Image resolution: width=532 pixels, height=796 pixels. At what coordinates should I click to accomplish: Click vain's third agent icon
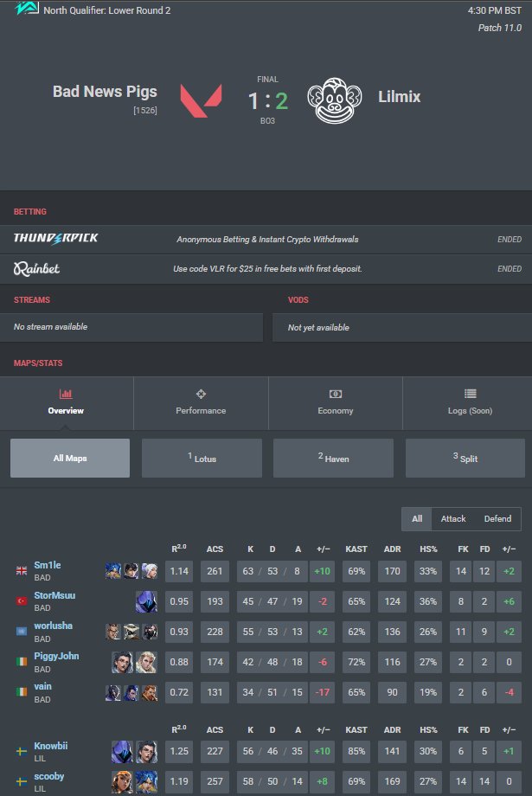pyautogui.click(x=150, y=692)
